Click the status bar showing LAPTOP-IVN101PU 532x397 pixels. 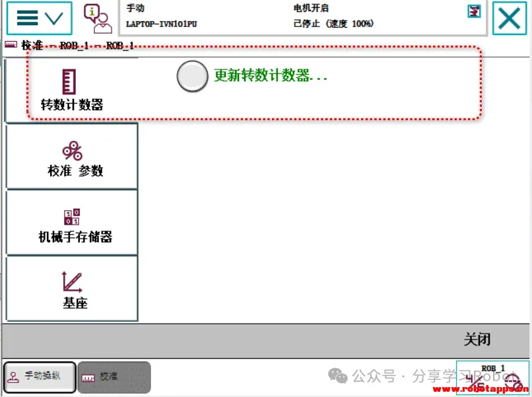click(x=303, y=17)
